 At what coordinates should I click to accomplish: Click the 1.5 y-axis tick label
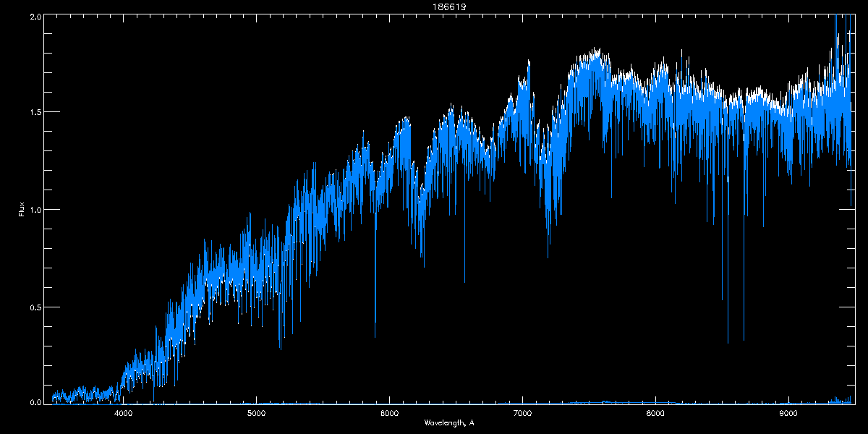coord(35,113)
